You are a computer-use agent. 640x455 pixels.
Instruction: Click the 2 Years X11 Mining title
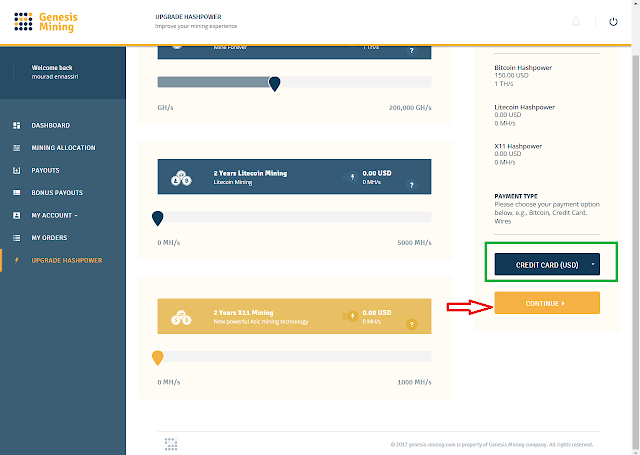coord(243,313)
